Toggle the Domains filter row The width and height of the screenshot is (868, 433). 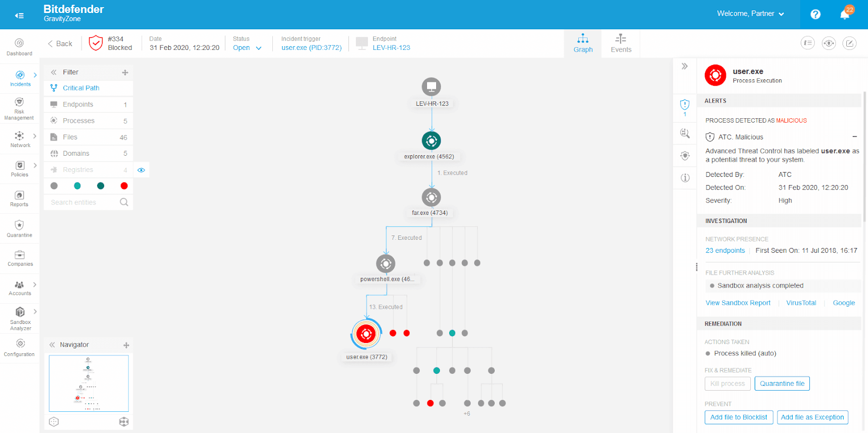point(88,154)
